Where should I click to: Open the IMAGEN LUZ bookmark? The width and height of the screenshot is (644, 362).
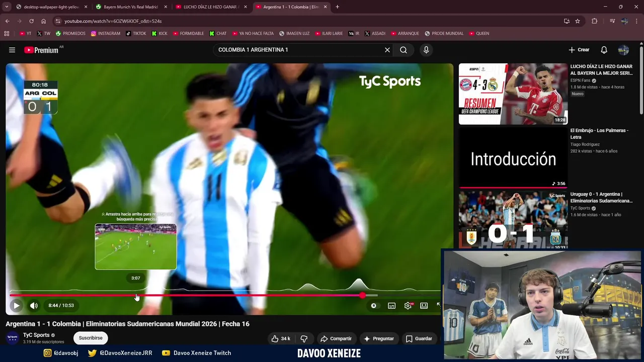click(294, 34)
